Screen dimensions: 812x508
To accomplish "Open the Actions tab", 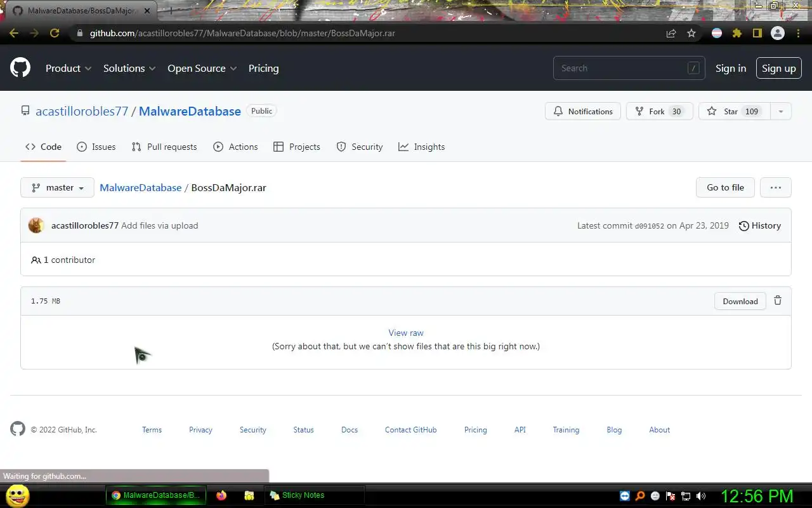I will 235,147.
